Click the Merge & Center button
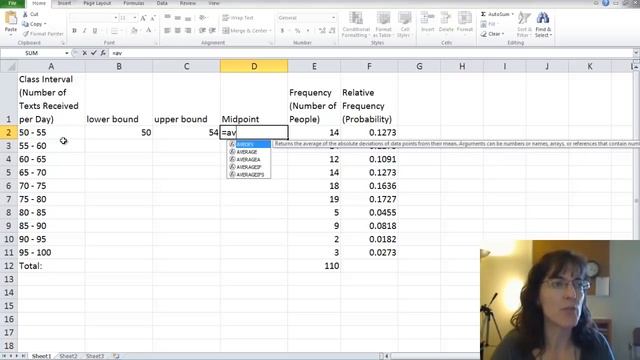Viewport: 640px width, 360px height. coord(245,31)
